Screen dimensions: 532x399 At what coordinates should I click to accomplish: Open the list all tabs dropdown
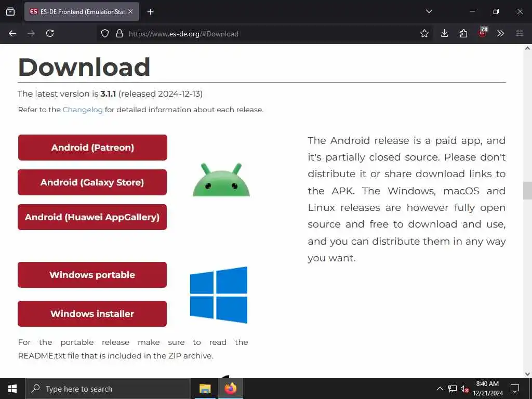429,11
